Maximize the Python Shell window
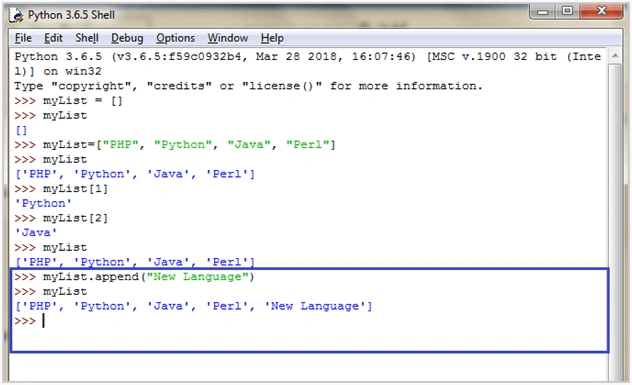632x385 pixels. (x=568, y=12)
